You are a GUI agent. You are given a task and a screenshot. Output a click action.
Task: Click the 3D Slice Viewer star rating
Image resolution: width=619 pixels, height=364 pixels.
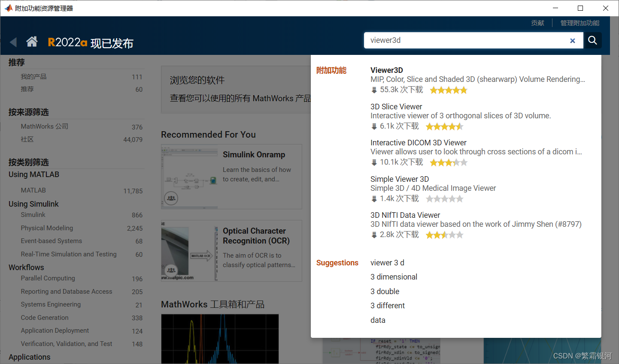coord(445,126)
